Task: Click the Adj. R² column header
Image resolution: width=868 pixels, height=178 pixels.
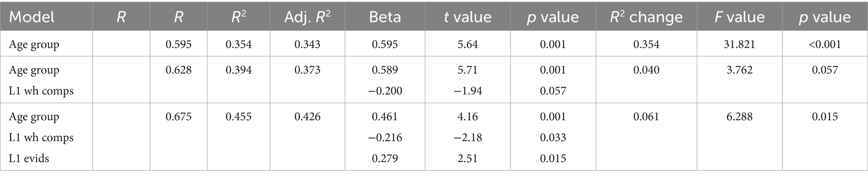Action: point(307,17)
